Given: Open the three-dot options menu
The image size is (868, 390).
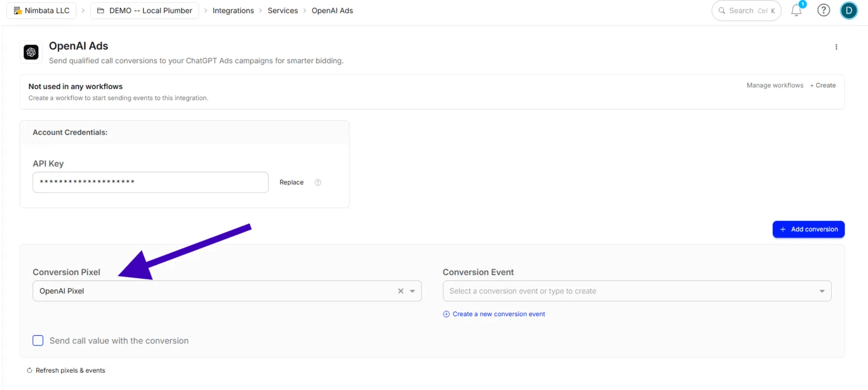Looking at the screenshot, I should click(836, 47).
